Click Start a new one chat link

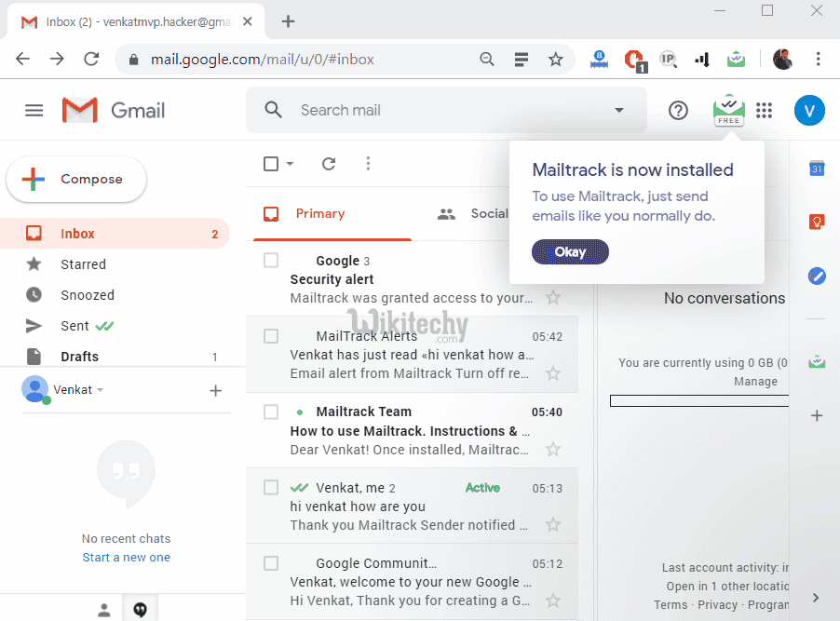coord(126,557)
